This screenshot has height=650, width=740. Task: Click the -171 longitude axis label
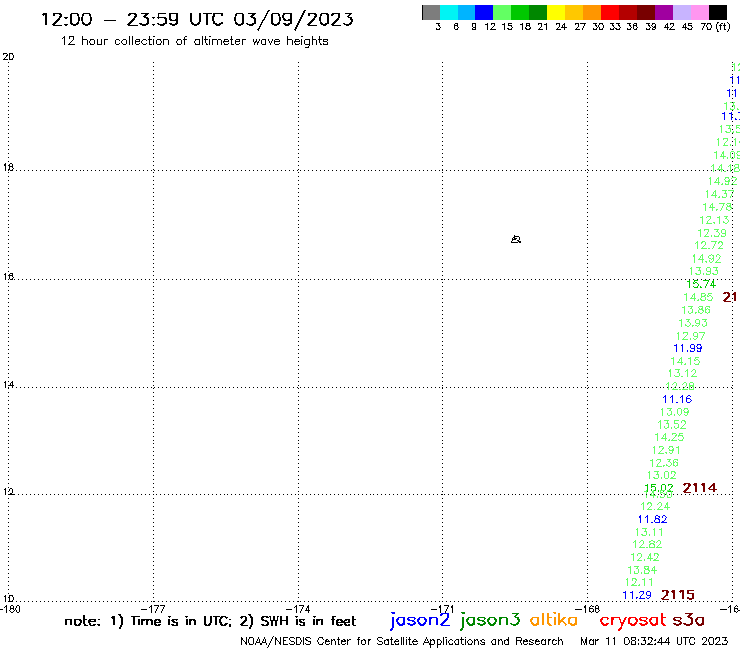443,609
